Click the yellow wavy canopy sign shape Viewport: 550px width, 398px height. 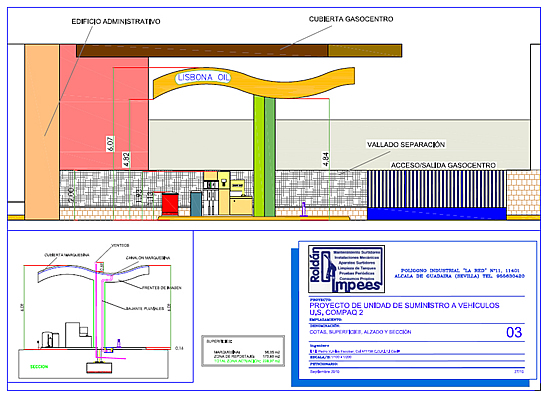254,83
